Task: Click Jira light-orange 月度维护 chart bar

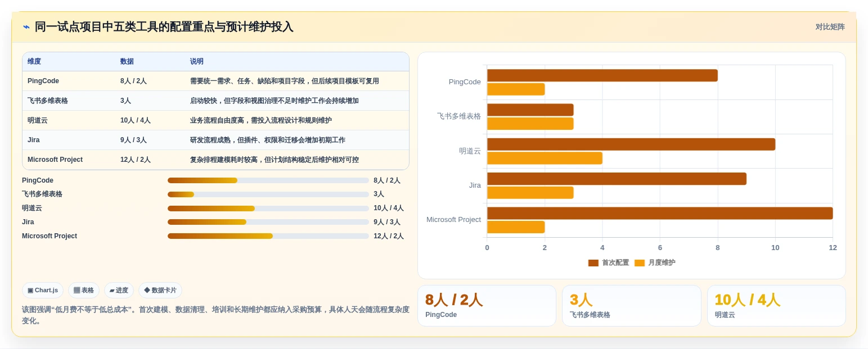Action: [x=530, y=193]
